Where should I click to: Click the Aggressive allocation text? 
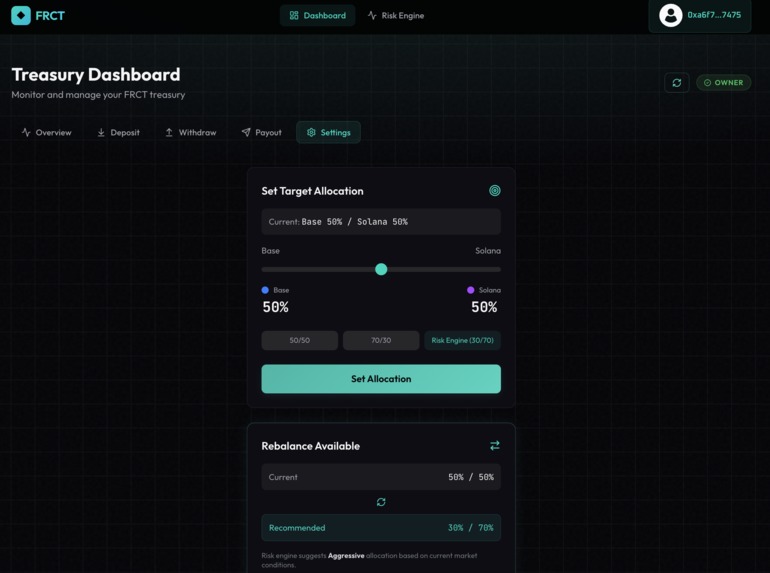pos(346,556)
